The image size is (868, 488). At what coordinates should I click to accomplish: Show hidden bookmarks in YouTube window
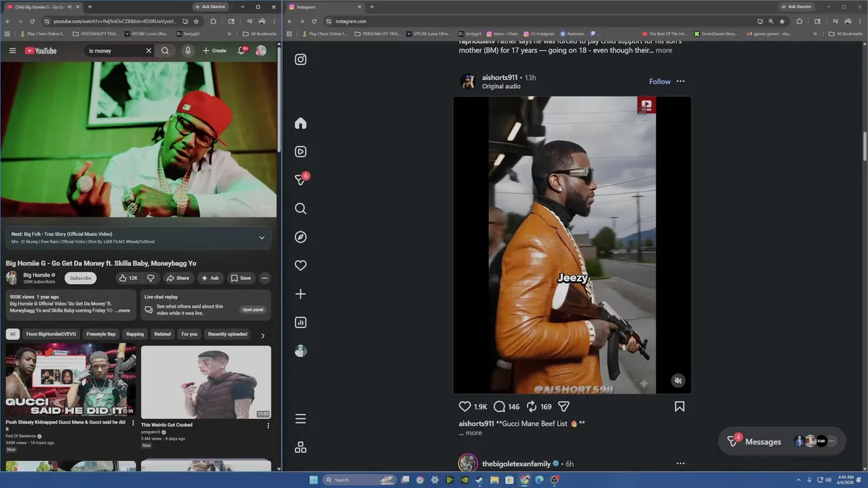point(229,33)
